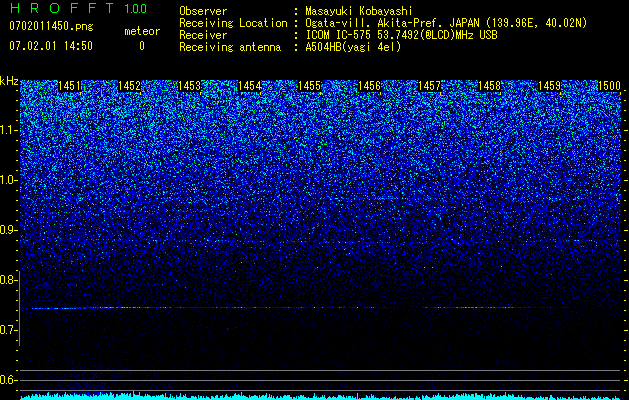This screenshot has width=629, height=400.
Task: Click the 1455 time marker
Action: coord(310,86)
